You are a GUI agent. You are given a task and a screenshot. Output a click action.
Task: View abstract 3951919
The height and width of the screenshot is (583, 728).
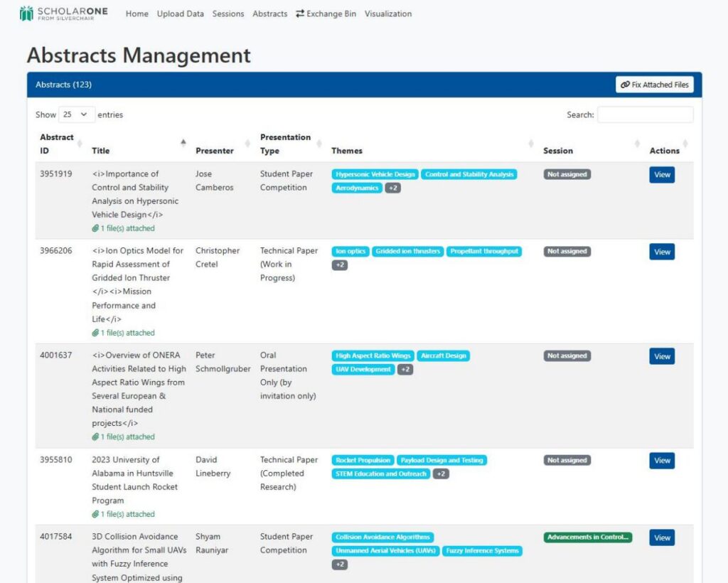(x=662, y=175)
